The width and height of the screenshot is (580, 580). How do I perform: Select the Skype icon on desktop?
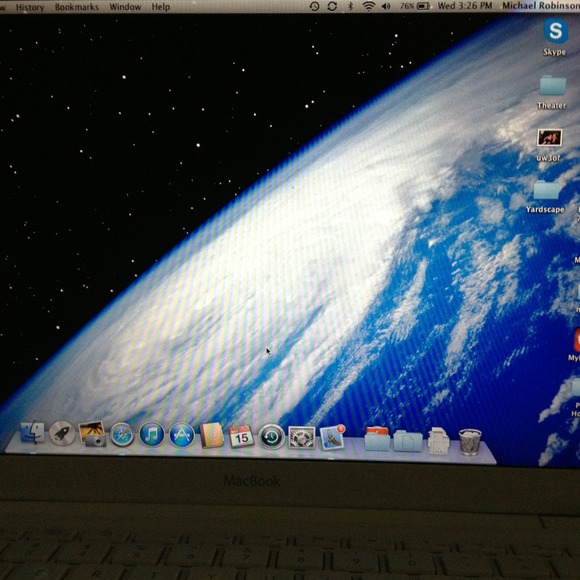[556, 31]
